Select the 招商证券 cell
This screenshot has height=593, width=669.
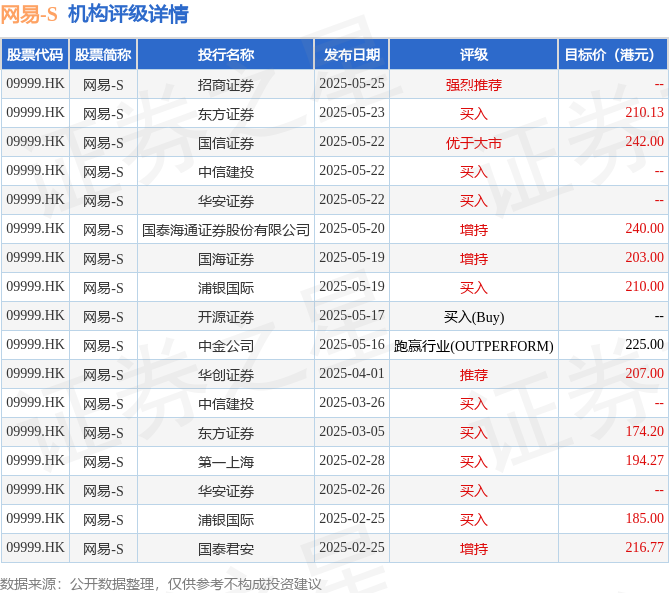pos(226,85)
